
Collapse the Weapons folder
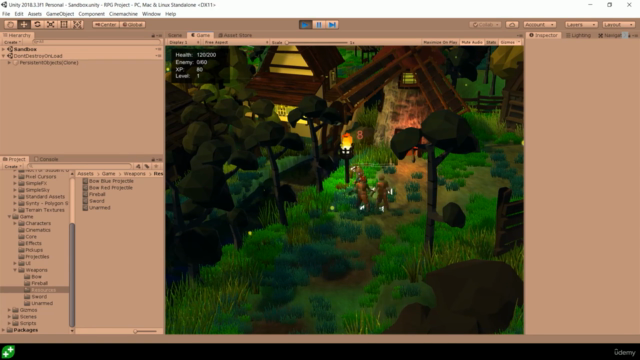[x=15, y=270]
